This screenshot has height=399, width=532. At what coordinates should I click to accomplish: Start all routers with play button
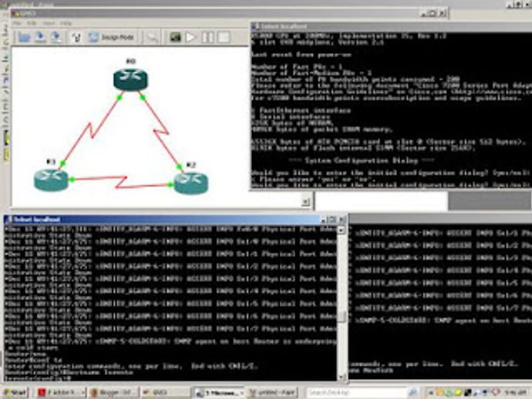(190, 37)
